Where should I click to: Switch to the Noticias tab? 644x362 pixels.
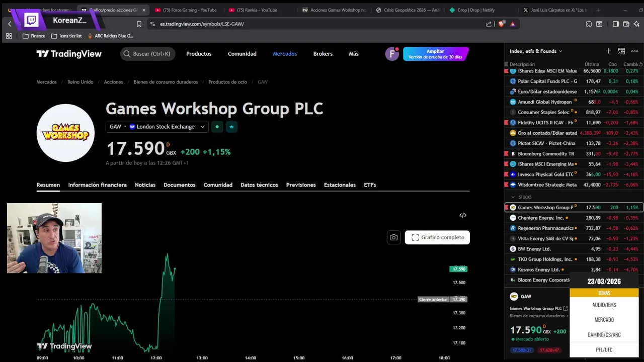(x=145, y=185)
